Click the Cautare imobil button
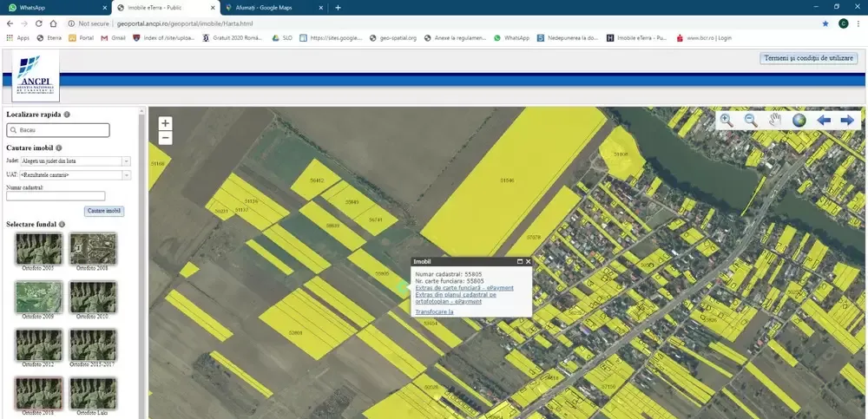The height and width of the screenshot is (419, 868). (103, 211)
